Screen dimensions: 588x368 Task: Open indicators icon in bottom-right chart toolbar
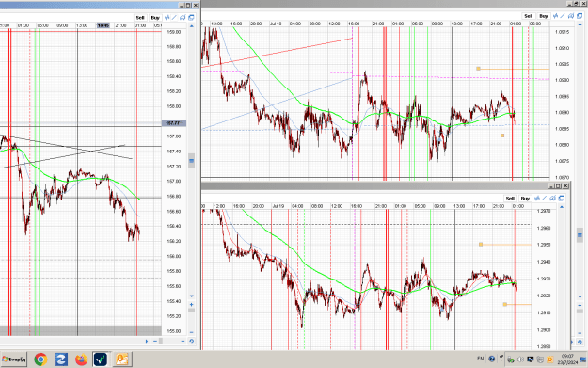(x=537, y=198)
